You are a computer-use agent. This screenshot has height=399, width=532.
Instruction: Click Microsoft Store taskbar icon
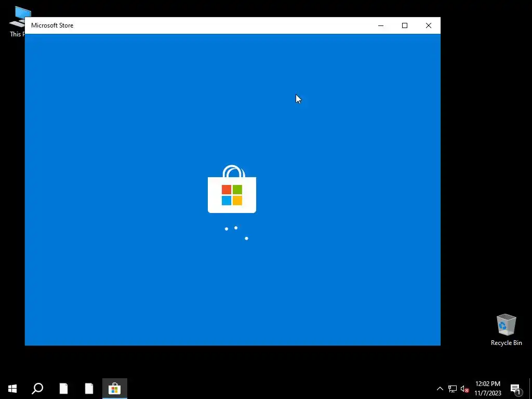point(115,389)
